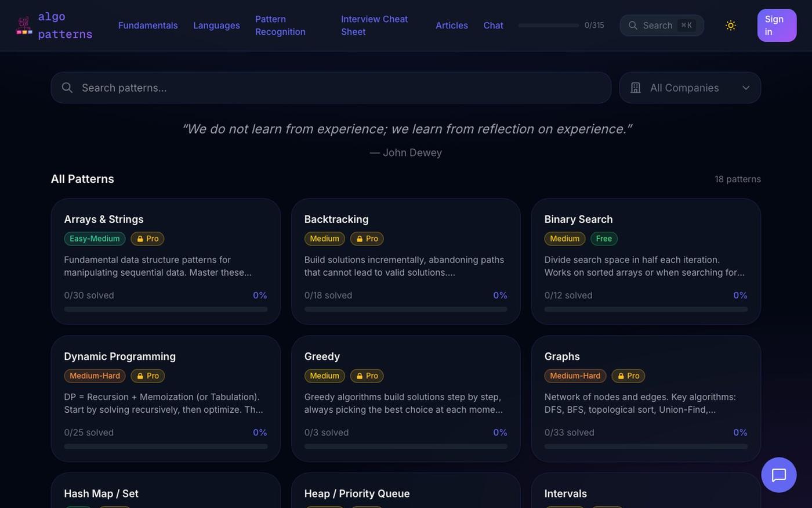Image resolution: width=812 pixels, height=508 pixels.
Task: Click the Free badge on Binary Search
Action: pyautogui.click(x=604, y=239)
